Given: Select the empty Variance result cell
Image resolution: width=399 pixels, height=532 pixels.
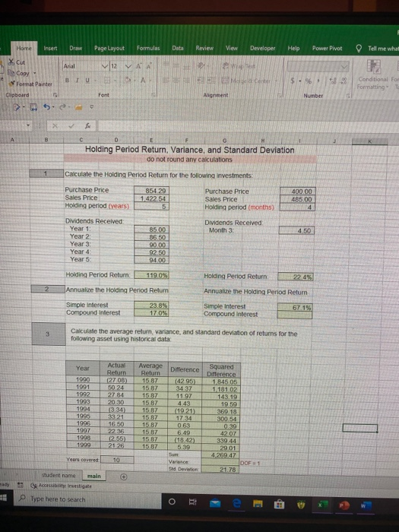Looking at the screenshot, I should (x=220, y=462).
